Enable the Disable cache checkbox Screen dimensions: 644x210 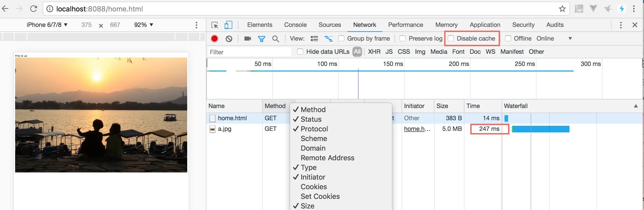tap(451, 39)
